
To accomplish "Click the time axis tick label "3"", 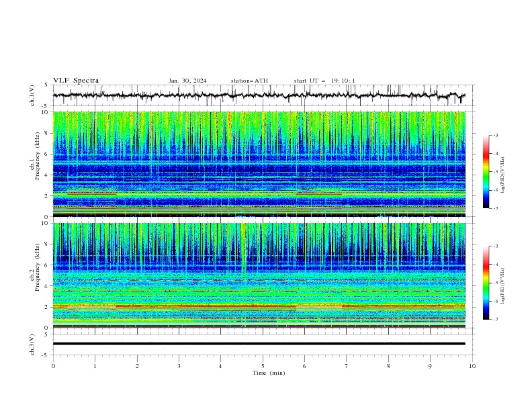I will click(179, 366).
